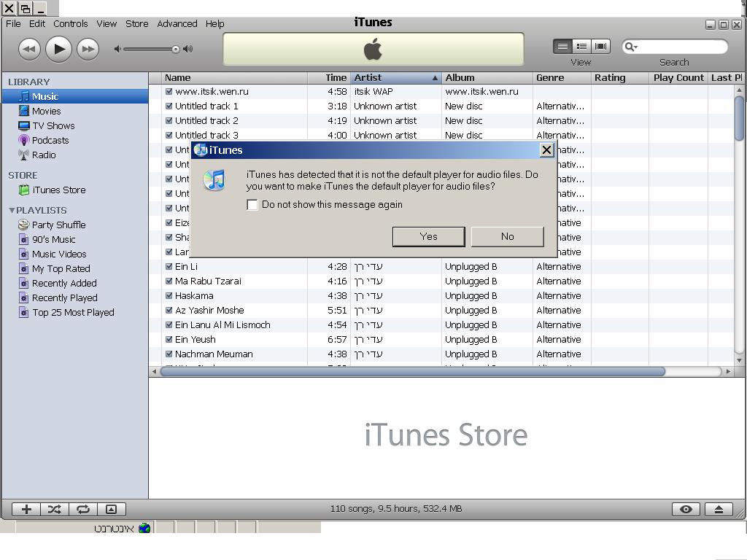Uncheck the Ma Rabu Tzarai checkbox
This screenshot has width=747, height=560.
pyautogui.click(x=169, y=281)
